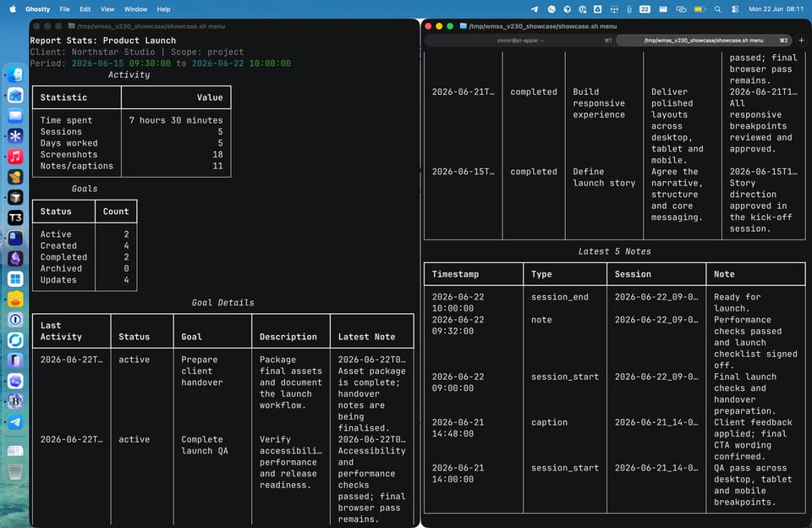Click the folder proxy icon in the right window title
The image size is (812, 528).
pos(463,26)
